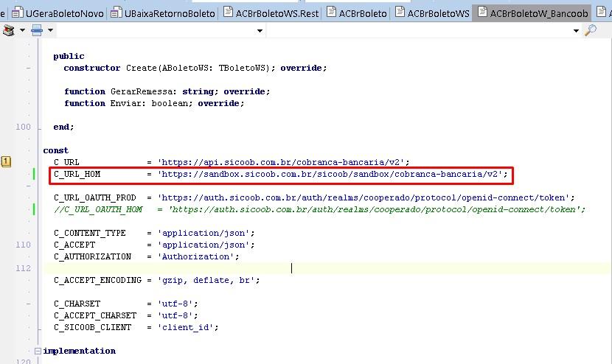This screenshot has width=612, height=364.
Task: Click inside the right navigation combo field
Action: tap(424, 30)
